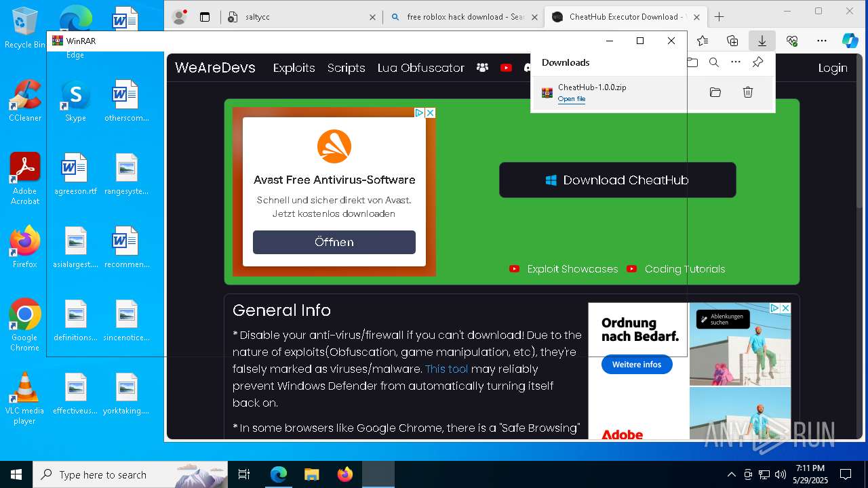Open Edge Settings and more menu
The width and height of the screenshot is (868, 488).
[x=822, y=41]
